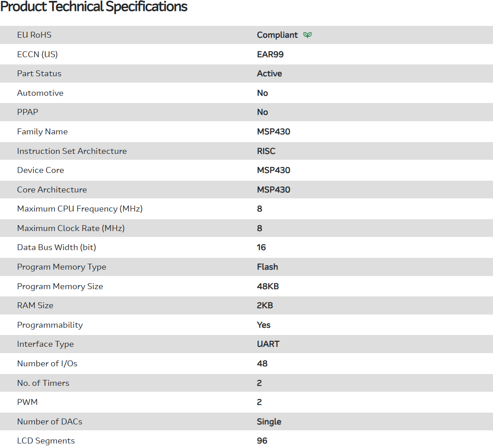This screenshot has height=448, width=493.
Task: Select the Device Core label
Action: (40, 170)
